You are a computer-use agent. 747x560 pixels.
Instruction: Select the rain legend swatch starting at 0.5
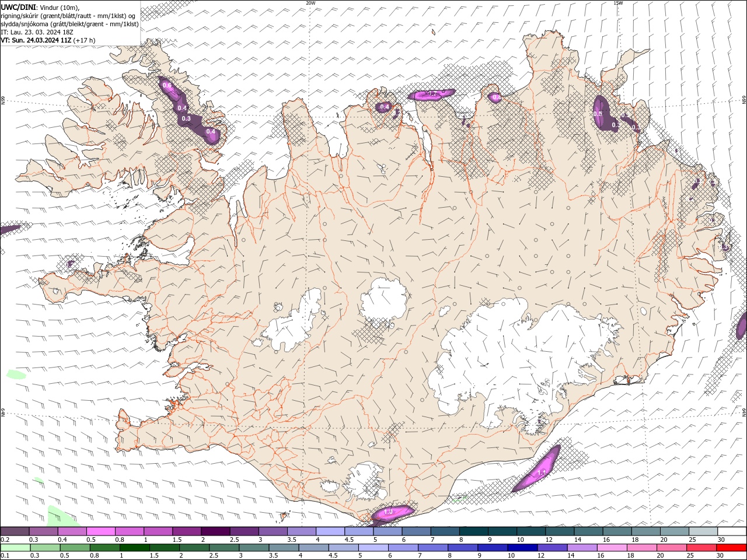[75, 548]
